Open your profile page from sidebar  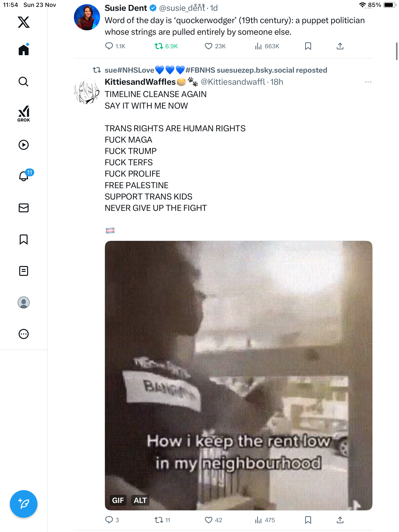tap(24, 302)
